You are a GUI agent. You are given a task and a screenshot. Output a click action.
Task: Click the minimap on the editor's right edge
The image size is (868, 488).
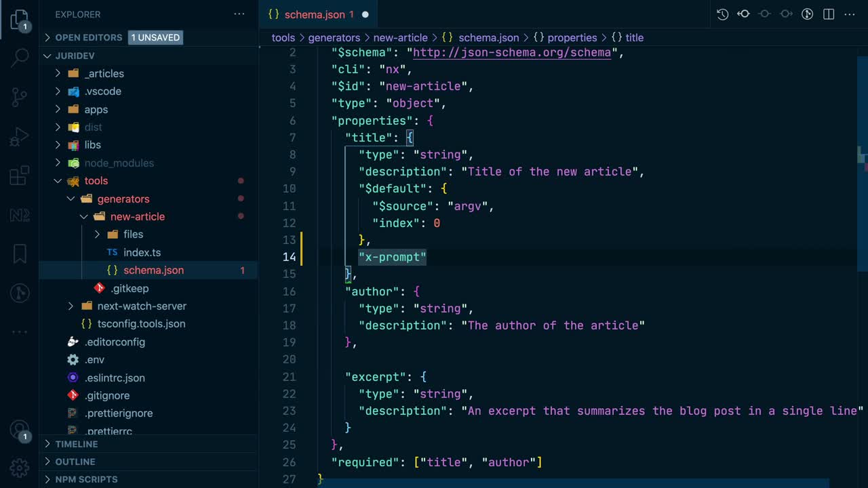(x=862, y=156)
